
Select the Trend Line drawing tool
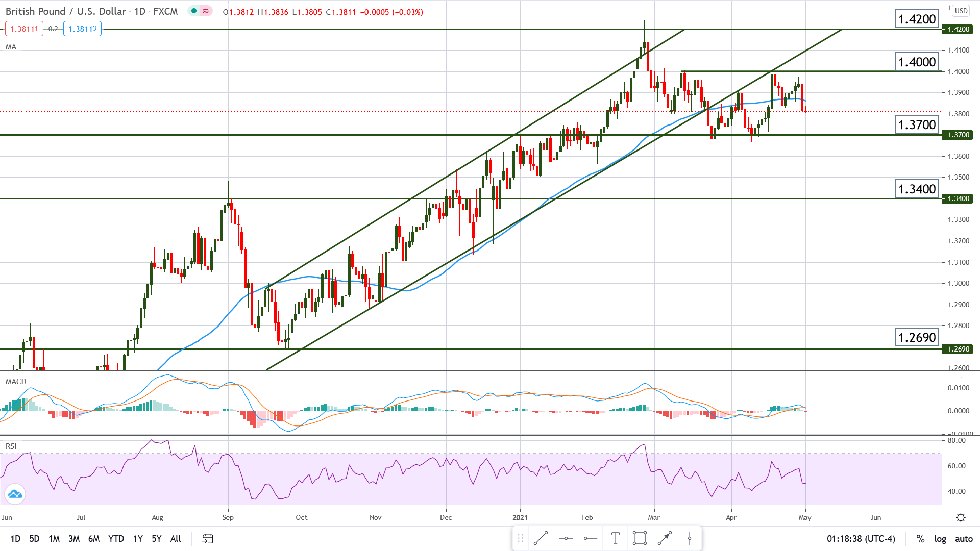click(541, 538)
